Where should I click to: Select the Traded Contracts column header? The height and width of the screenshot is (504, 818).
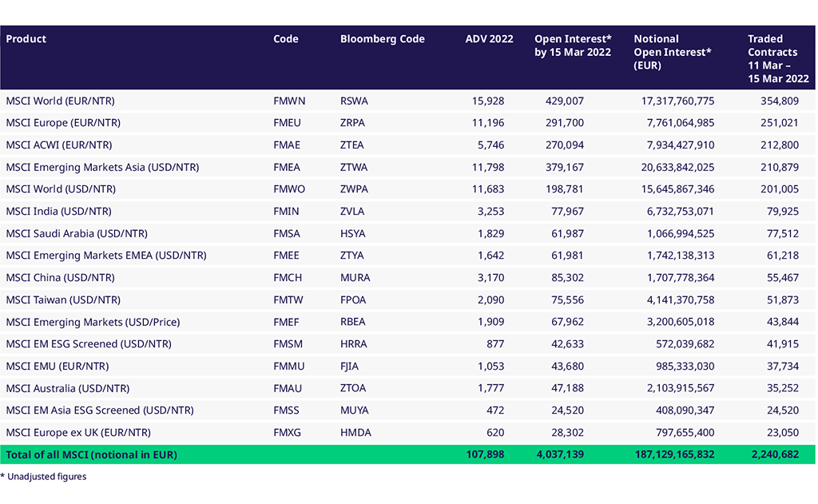click(x=778, y=58)
